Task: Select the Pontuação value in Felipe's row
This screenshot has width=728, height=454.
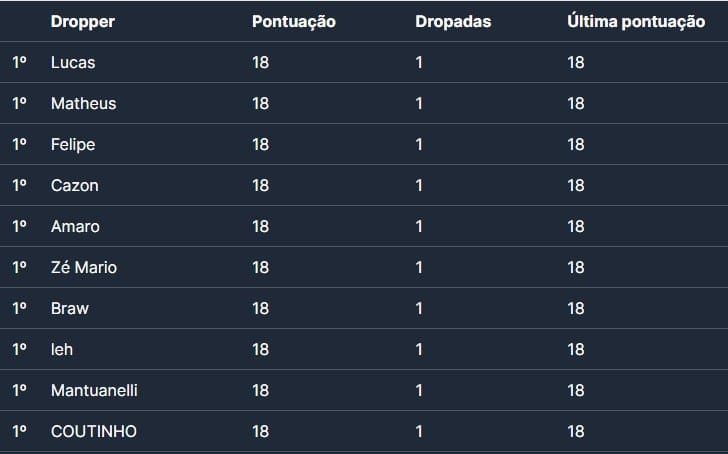Action: click(x=261, y=145)
